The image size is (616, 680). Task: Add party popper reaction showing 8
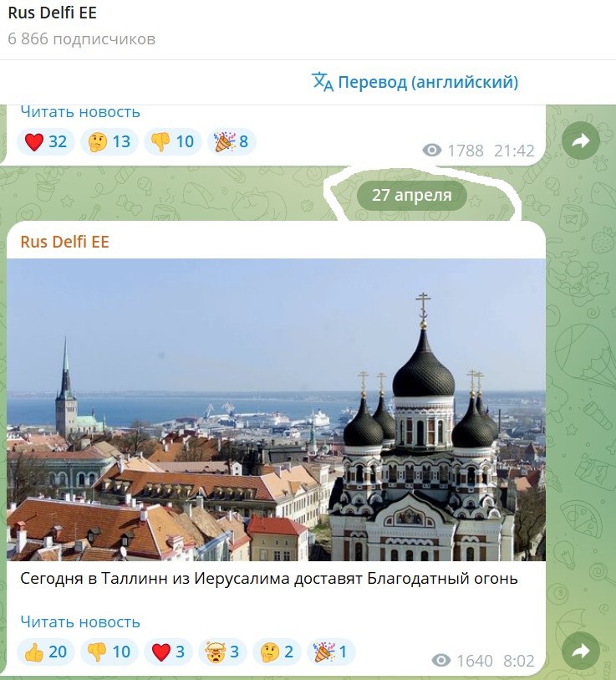tap(232, 141)
